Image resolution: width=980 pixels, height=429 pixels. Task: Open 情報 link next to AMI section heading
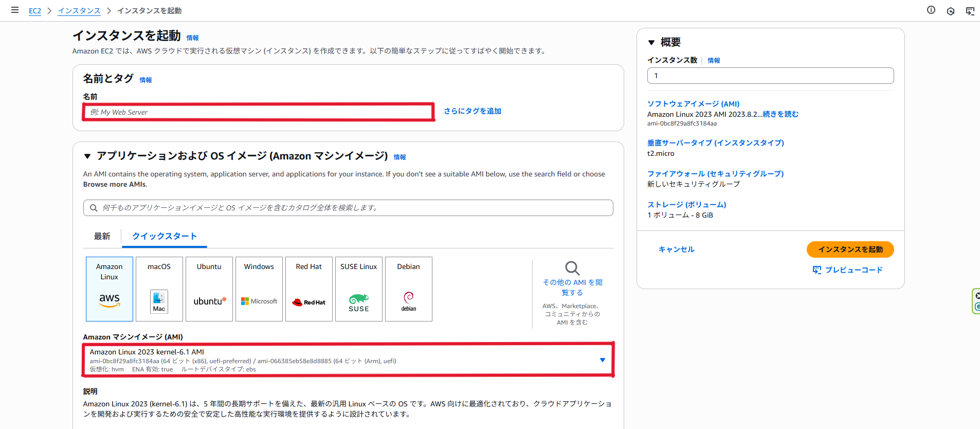pos(400,157)
